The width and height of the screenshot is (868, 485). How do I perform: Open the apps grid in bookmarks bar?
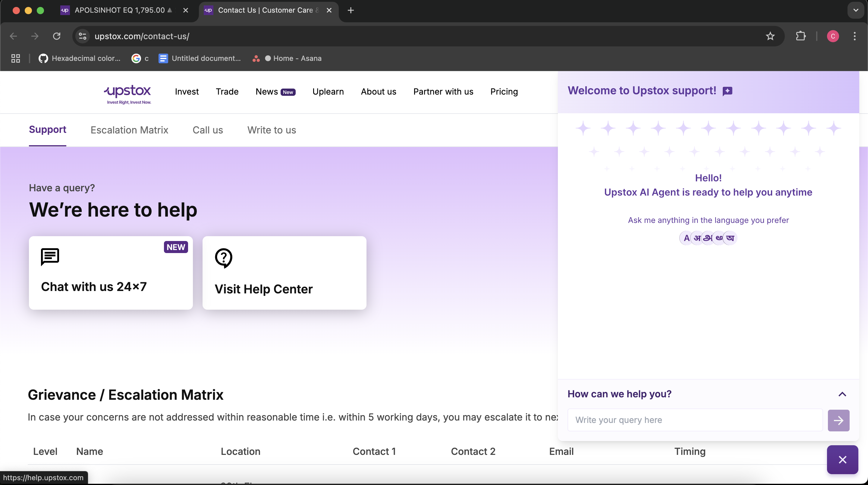click(15, 58)
